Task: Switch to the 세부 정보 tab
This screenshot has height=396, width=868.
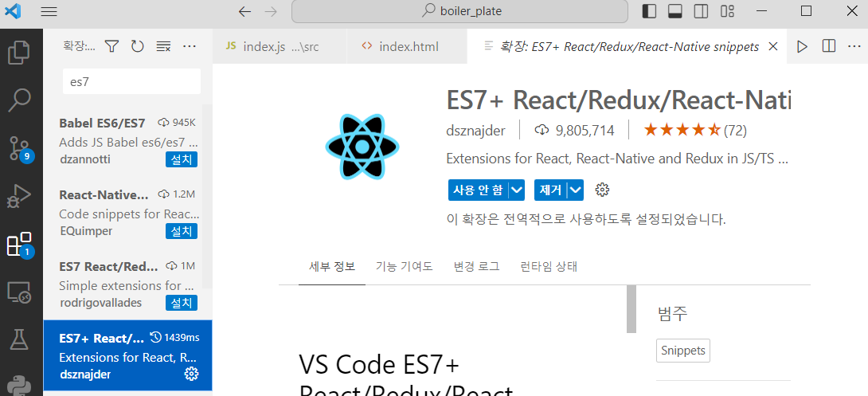Action: [332, 267]
